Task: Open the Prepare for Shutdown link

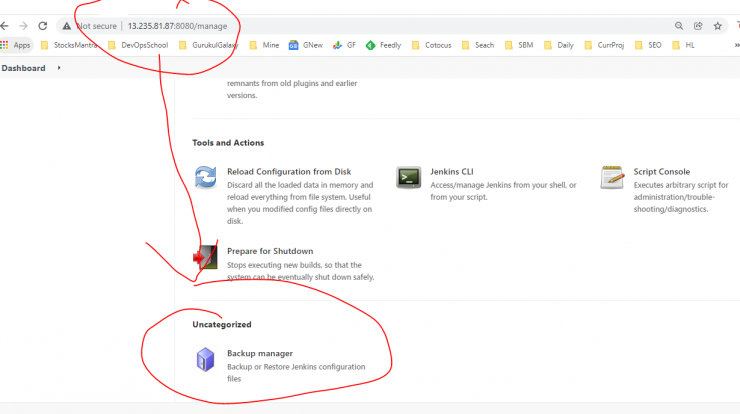Action: click(270, 251)
